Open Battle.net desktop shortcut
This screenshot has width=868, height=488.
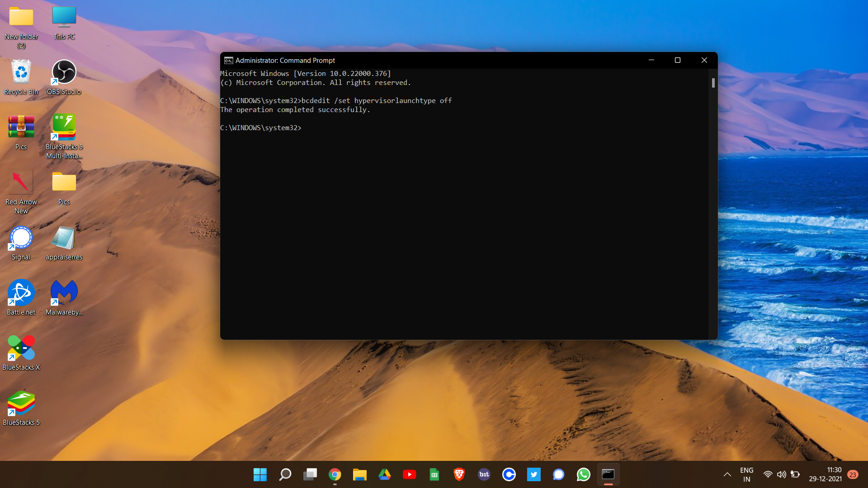click(x=21, y=293)
